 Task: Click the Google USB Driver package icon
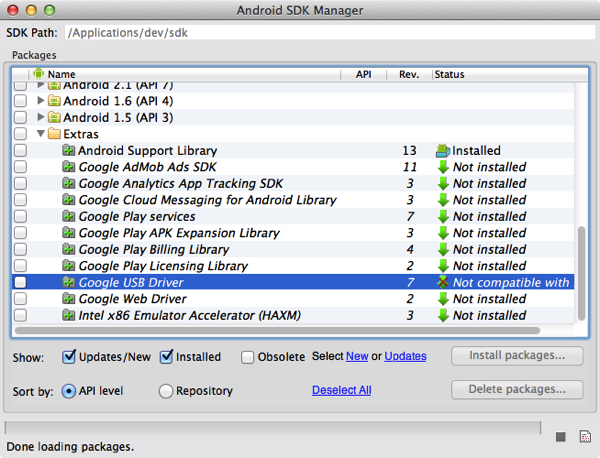point(68,282)
